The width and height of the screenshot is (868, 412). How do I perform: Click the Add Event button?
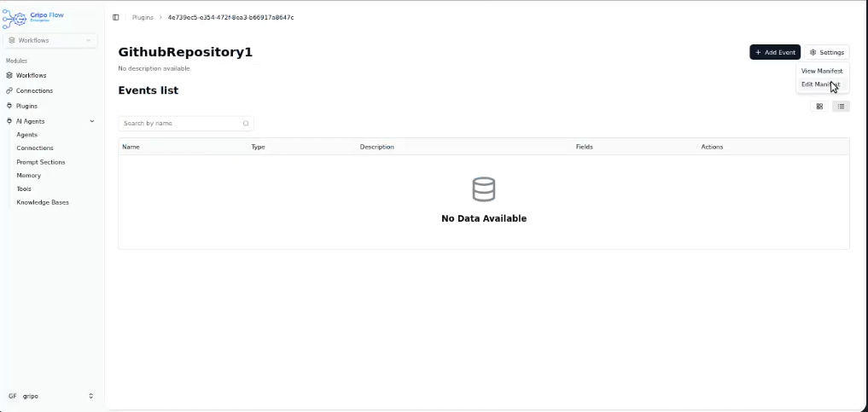(775, 52)
